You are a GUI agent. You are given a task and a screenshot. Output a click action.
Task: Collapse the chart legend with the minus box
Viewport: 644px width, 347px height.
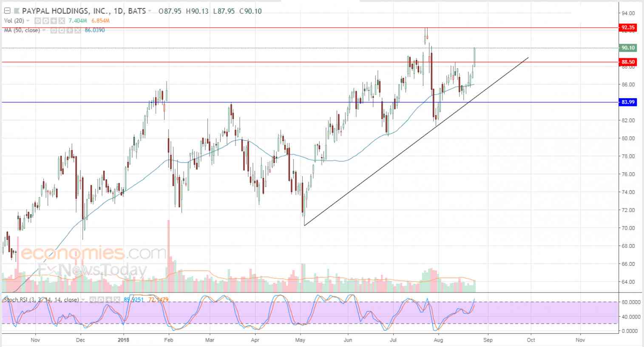click(x=7, y=11)
